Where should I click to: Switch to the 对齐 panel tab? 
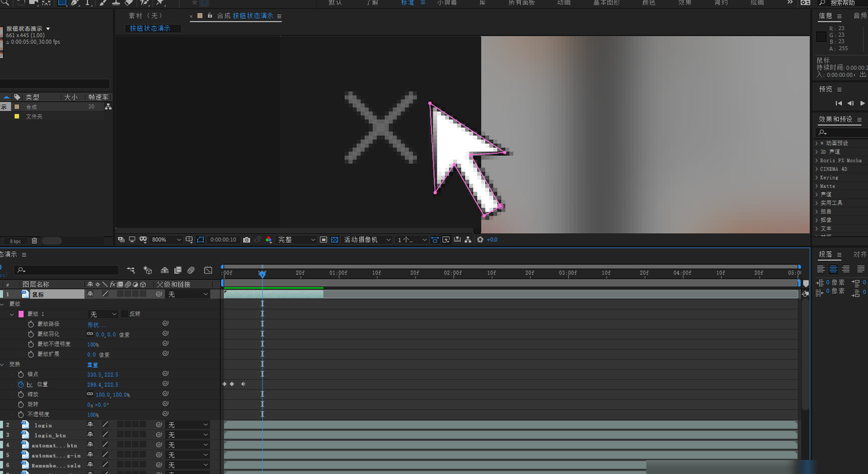point(860,254)
